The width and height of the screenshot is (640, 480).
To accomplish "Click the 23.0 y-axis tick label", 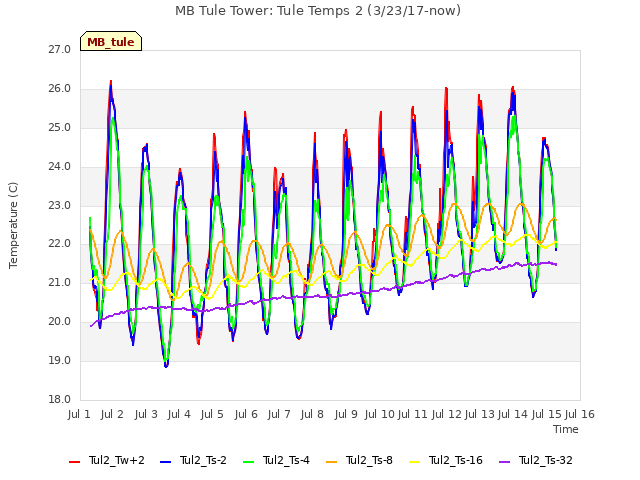I will click(x=60, y=205).
